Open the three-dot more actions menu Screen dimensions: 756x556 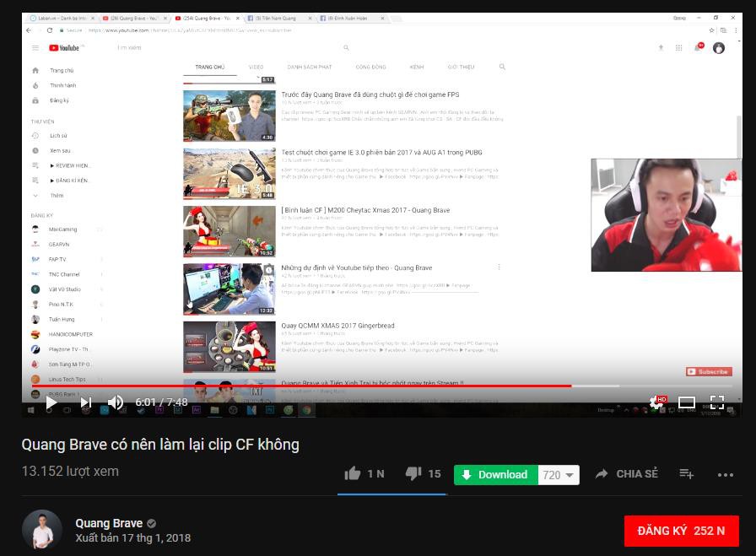tap(725, 475)
